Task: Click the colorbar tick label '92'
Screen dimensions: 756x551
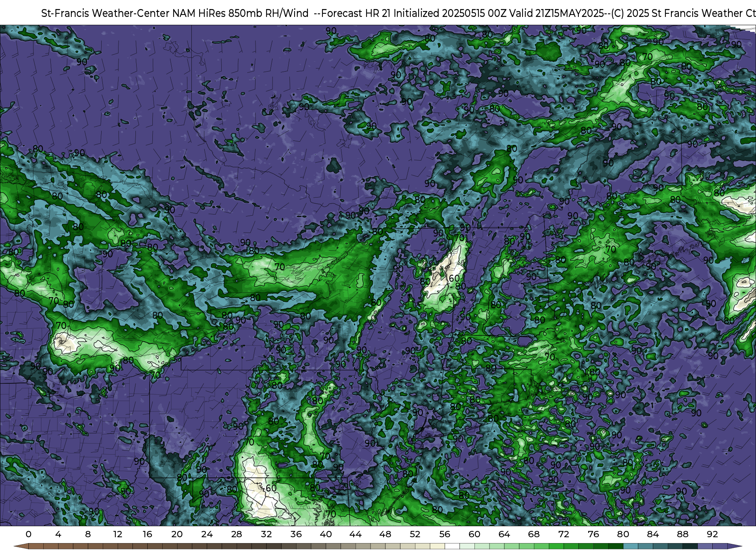Action: [x=712, y=534]
